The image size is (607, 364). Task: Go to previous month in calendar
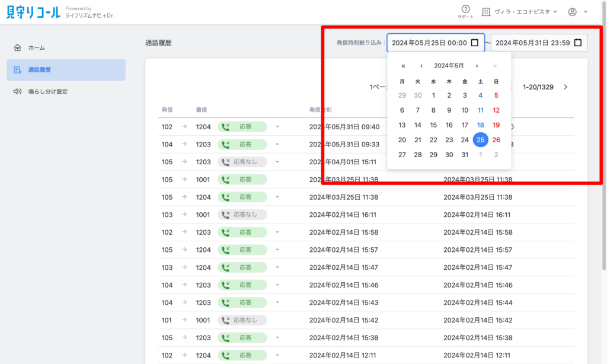(421, 66)
